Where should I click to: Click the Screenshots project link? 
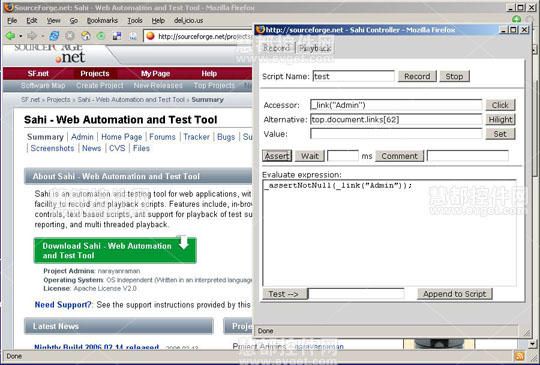52,148
